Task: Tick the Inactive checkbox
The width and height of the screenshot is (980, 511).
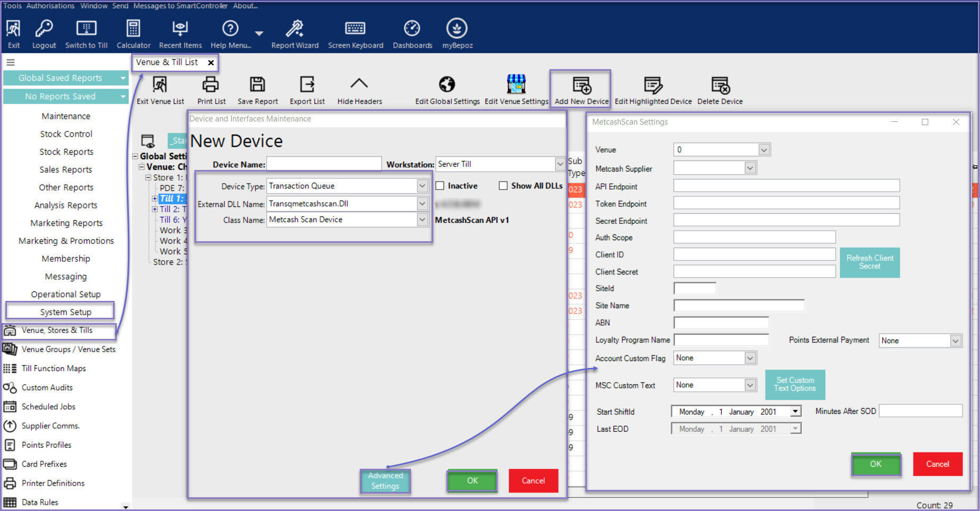Action: (440, 186)
